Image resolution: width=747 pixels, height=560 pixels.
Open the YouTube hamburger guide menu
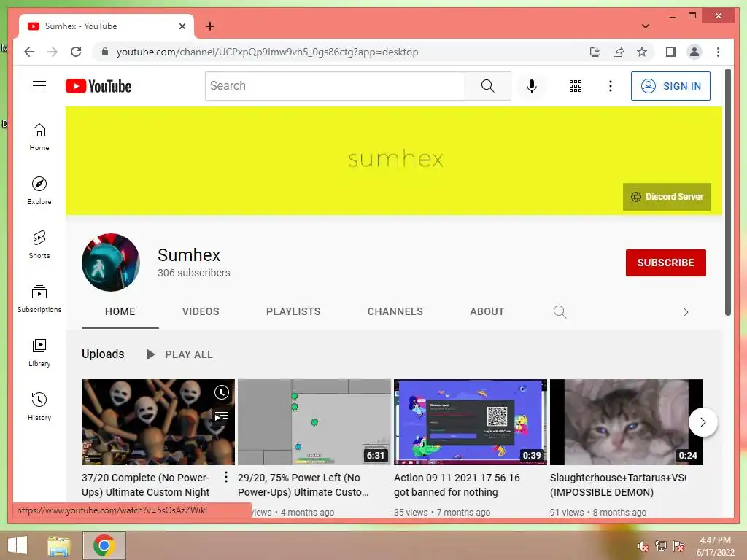(39, 86)
